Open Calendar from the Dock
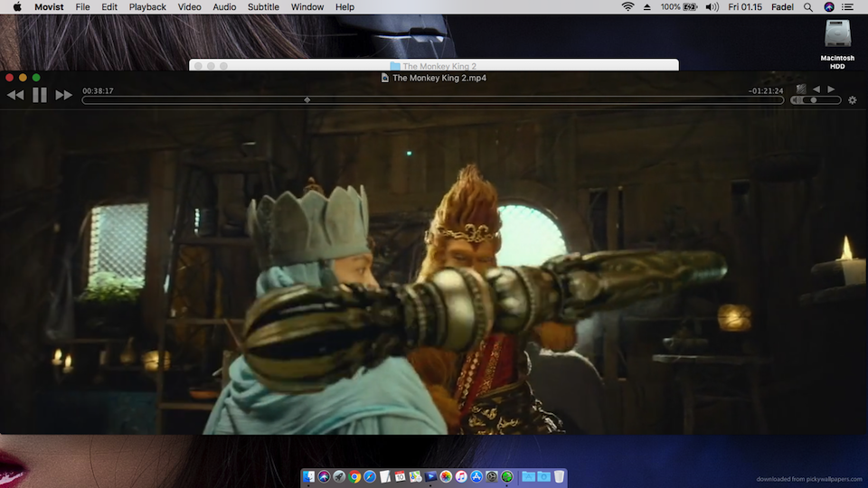 click(401, 476)
